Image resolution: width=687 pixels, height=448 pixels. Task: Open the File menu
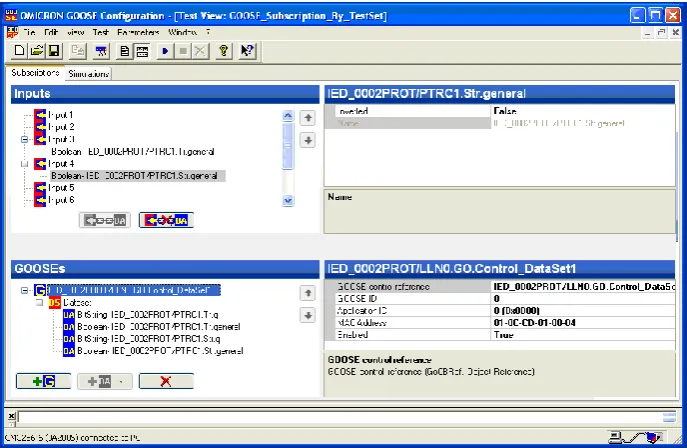click(29, 32)
